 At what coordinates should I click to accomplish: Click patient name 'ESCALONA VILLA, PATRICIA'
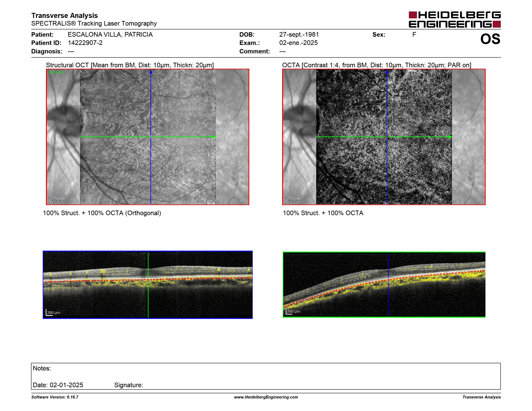[x=110, y=35]
